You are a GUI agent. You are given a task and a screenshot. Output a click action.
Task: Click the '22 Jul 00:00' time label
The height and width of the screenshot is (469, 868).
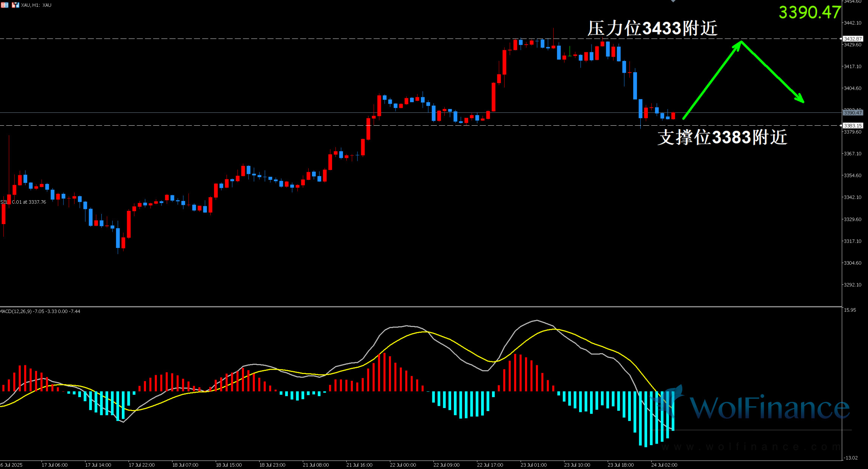tap(403, 465)
